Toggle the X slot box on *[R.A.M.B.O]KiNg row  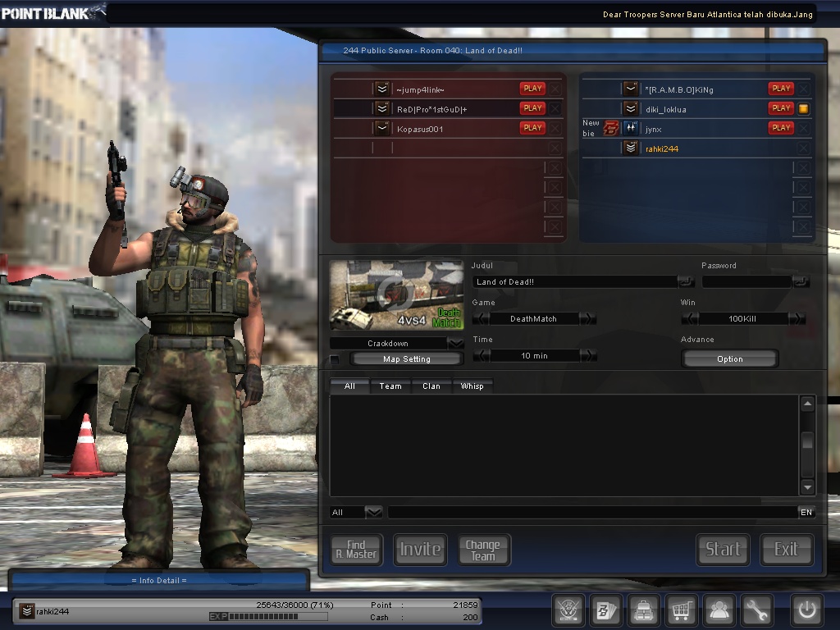(803, 89)
